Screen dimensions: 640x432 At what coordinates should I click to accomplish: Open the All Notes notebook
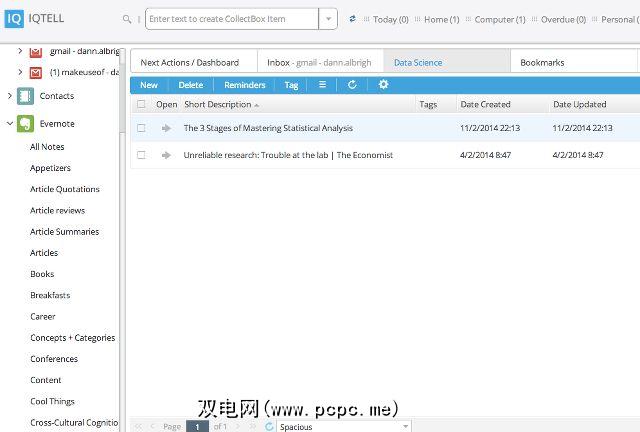47,147
